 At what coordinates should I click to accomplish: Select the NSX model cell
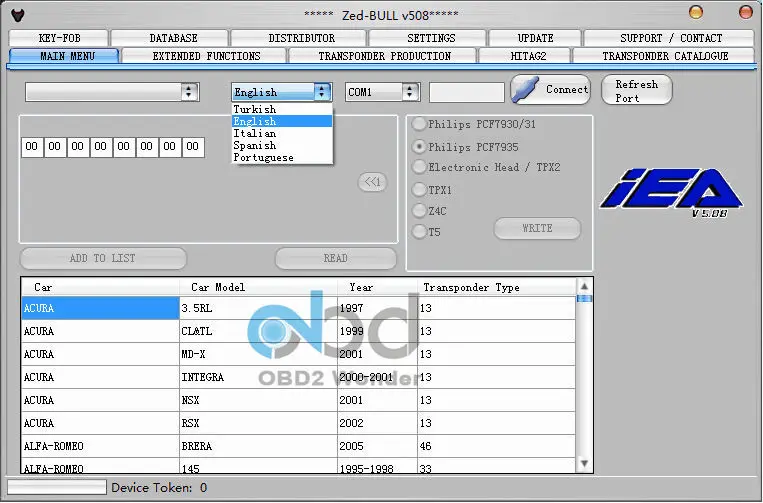point(258,400)
